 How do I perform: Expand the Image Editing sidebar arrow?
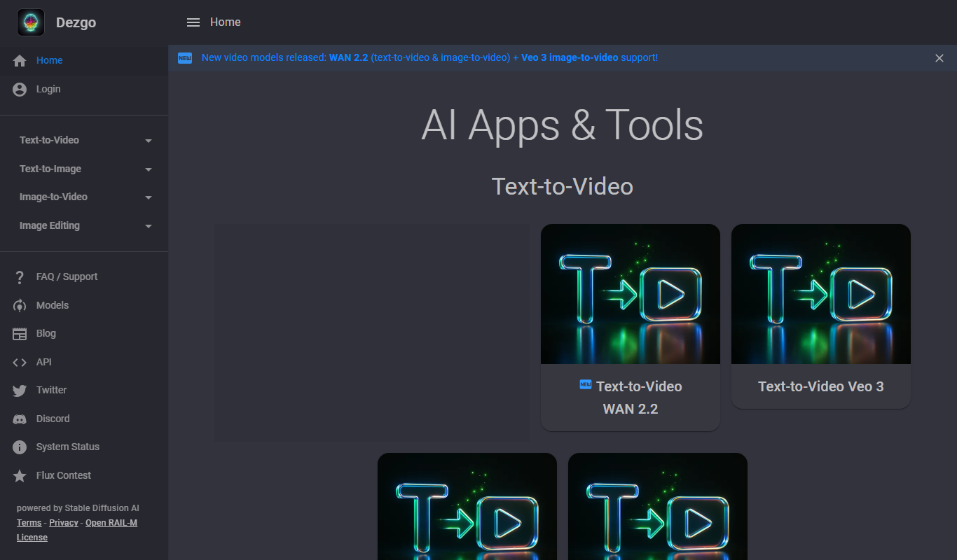point(149,227)
